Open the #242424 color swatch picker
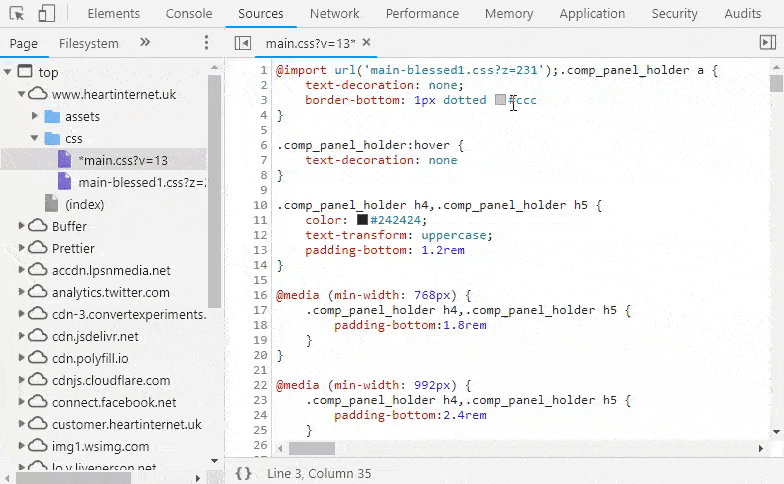784x484 pixels. coord(362,220)
